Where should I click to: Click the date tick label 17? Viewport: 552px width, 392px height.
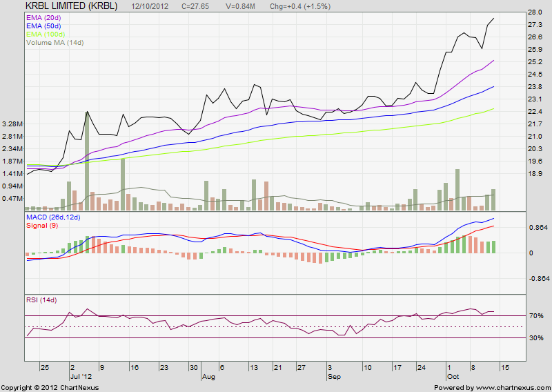click(397, 368)
